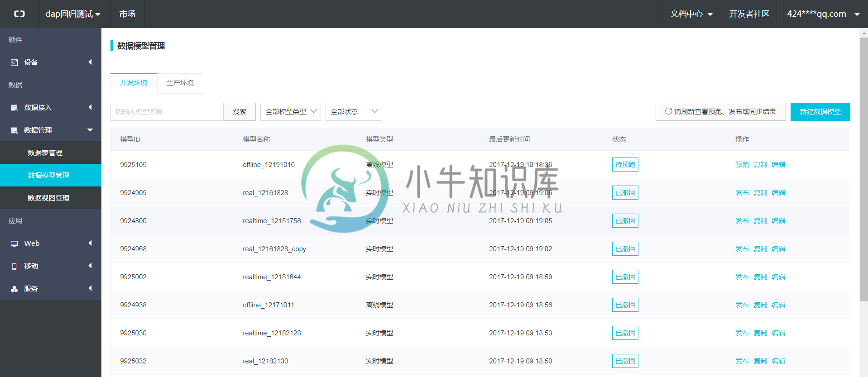Click the 已撤回 status of model 9925030

click(625, 333)
